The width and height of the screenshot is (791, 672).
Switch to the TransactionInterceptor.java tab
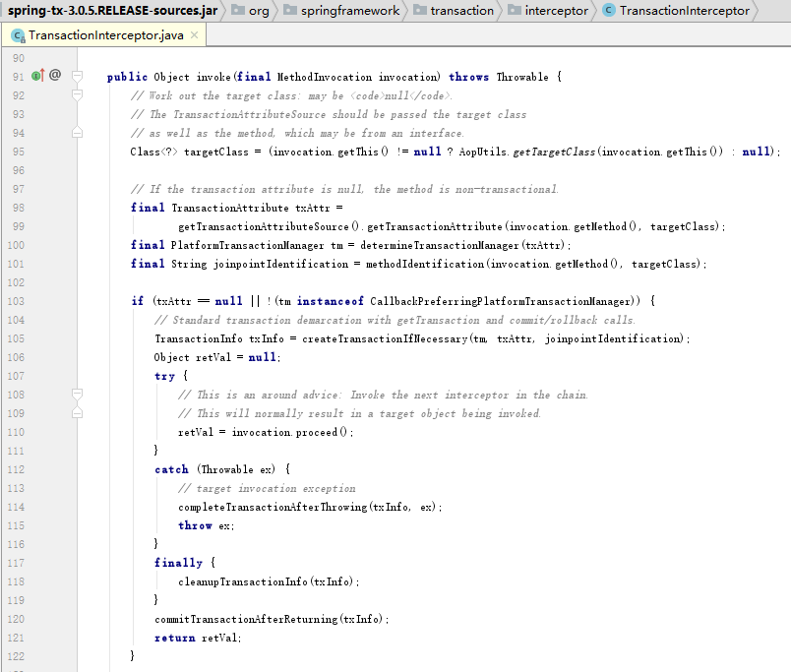pyautogui.click(x=106, y=35)
